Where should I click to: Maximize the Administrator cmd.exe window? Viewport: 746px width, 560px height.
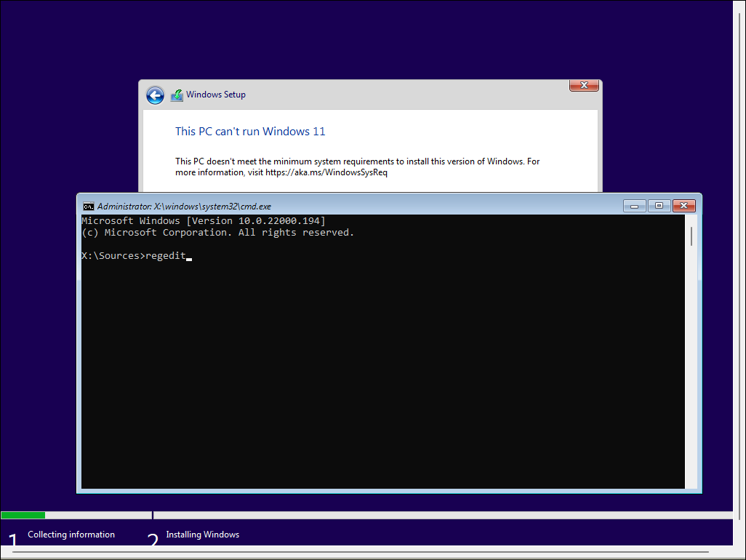point(659,206)
